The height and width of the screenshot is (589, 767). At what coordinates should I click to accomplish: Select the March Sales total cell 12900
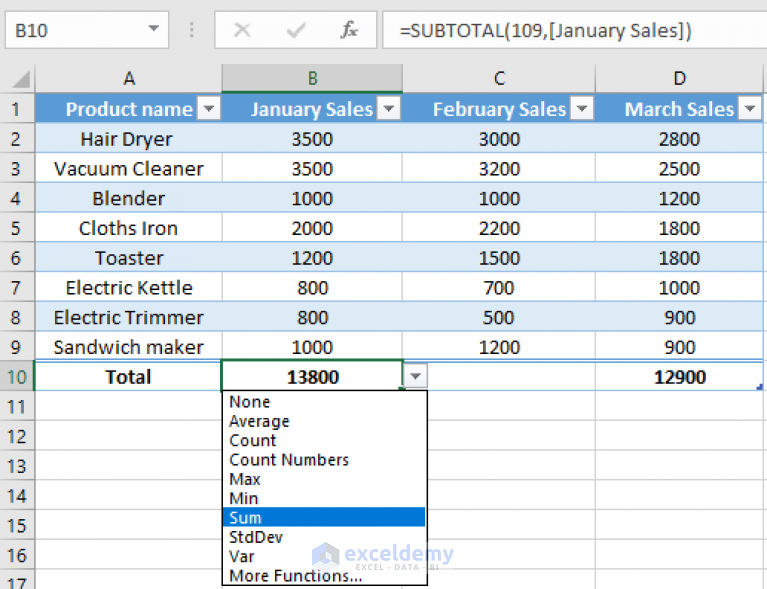tap(679, 377)
